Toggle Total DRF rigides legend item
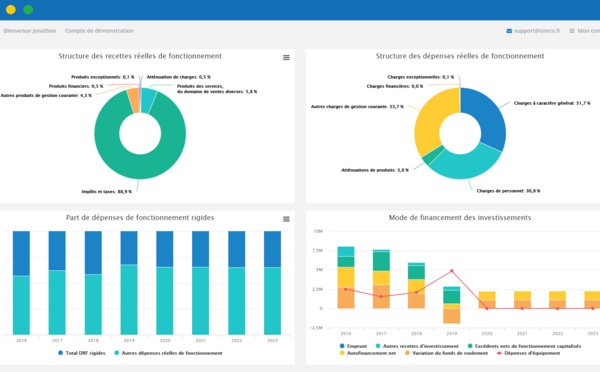600x372 pixels. [x=82, y=353]
